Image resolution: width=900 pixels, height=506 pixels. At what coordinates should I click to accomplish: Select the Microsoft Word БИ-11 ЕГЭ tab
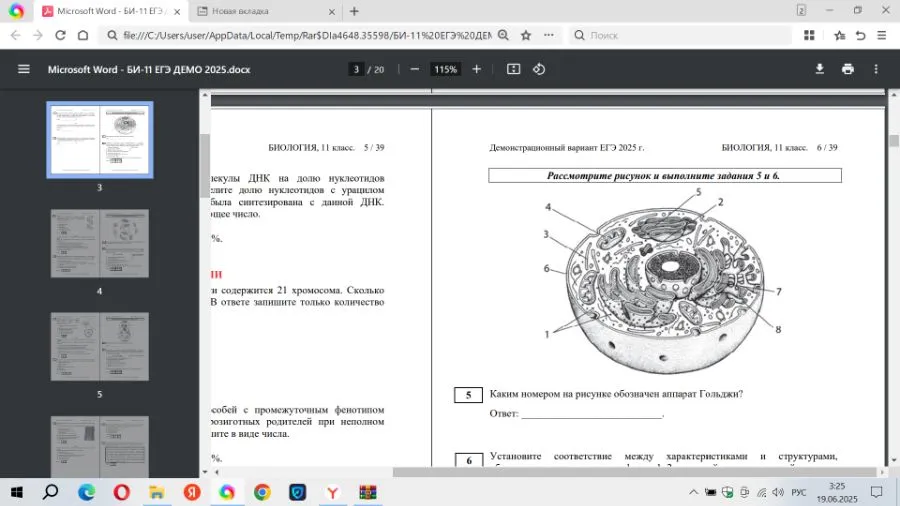tap(110, 11)
